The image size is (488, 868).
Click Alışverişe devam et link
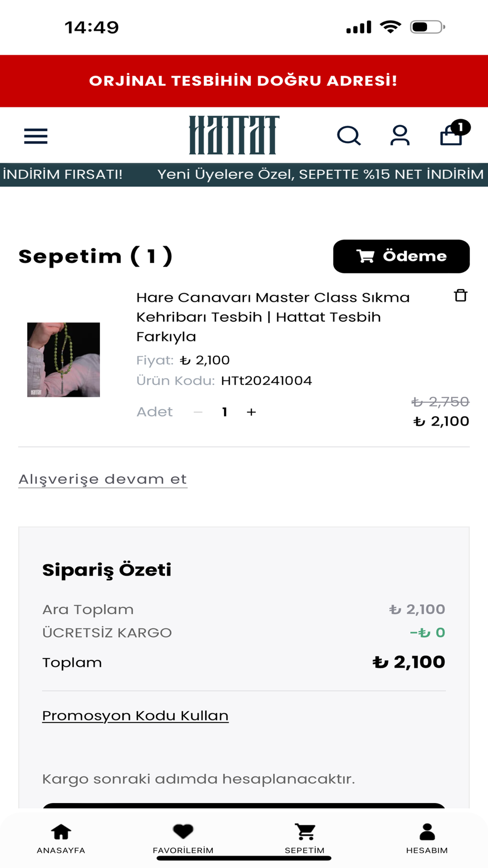(x=102, y=479)
